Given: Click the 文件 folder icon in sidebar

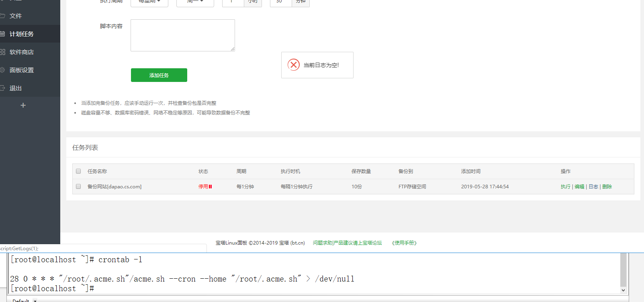Looking at the screenshot, I should tap(2, 16).
